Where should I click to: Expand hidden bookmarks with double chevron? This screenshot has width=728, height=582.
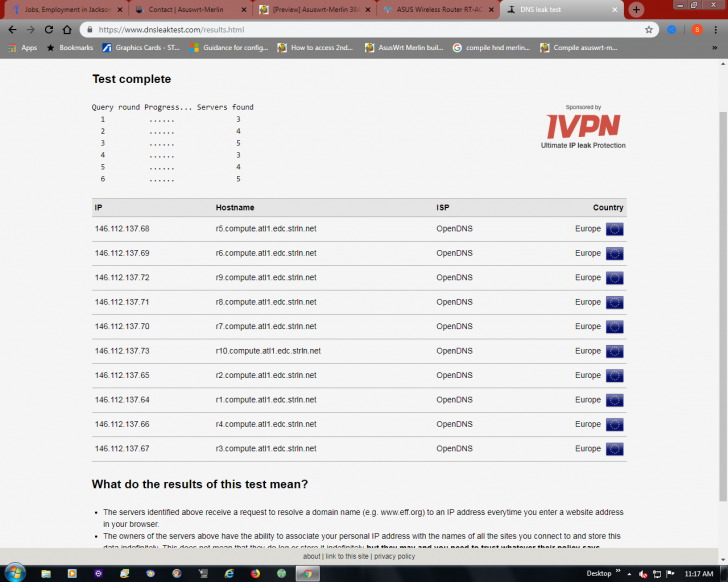715,48
